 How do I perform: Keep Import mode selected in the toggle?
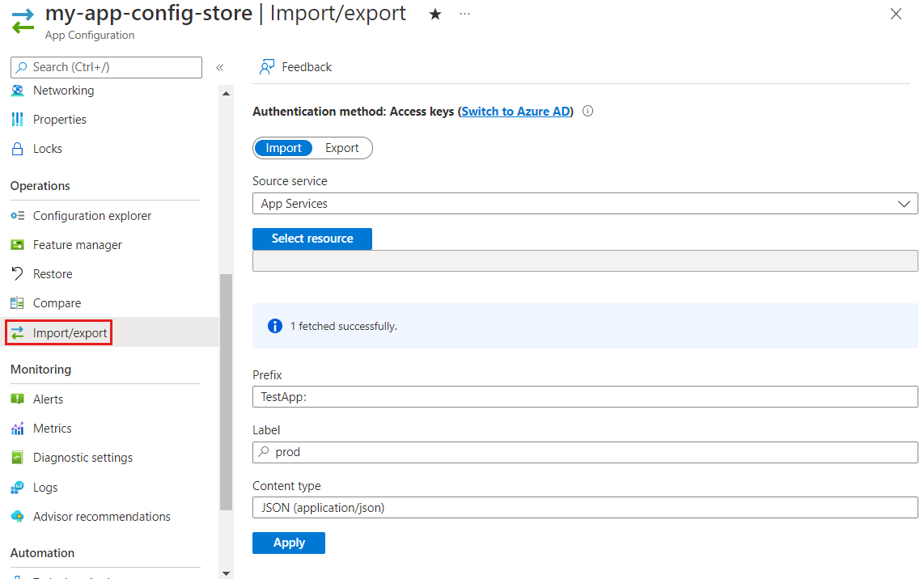click(283, 147)
